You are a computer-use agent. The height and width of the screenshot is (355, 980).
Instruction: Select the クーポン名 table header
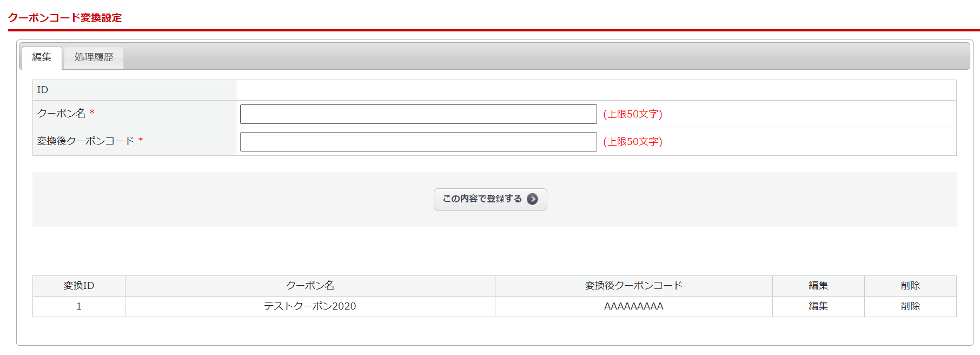(310, 286)
